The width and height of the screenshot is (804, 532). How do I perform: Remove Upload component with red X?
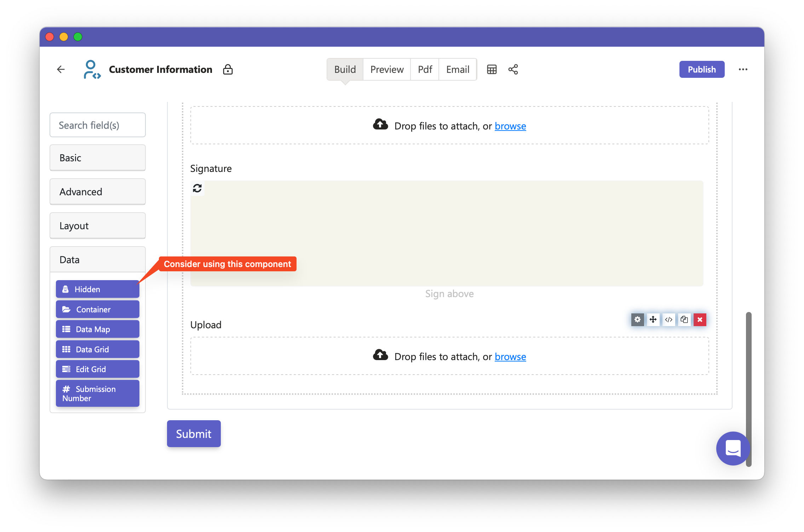click(x=700, y=319)
